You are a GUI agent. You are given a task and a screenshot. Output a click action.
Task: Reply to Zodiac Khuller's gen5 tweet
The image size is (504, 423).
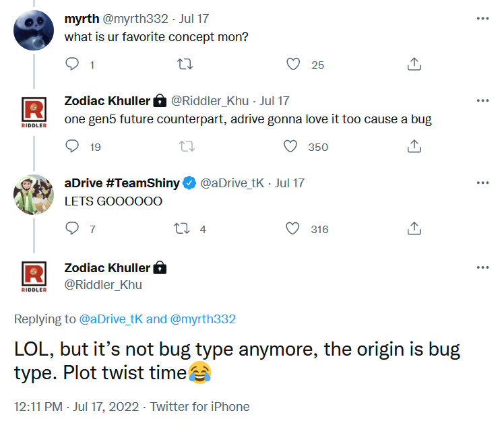click(73, 146)
